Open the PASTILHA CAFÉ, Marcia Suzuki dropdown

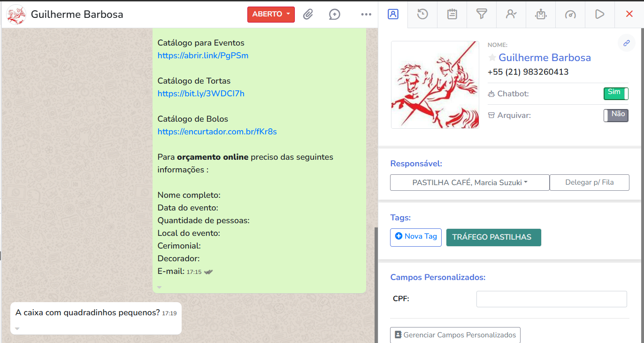(470, 182)
